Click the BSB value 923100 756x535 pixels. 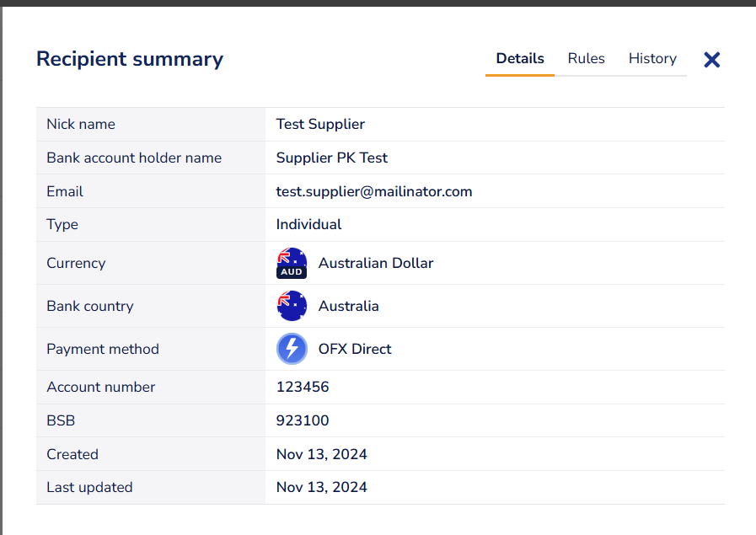[x=303, y=420]
